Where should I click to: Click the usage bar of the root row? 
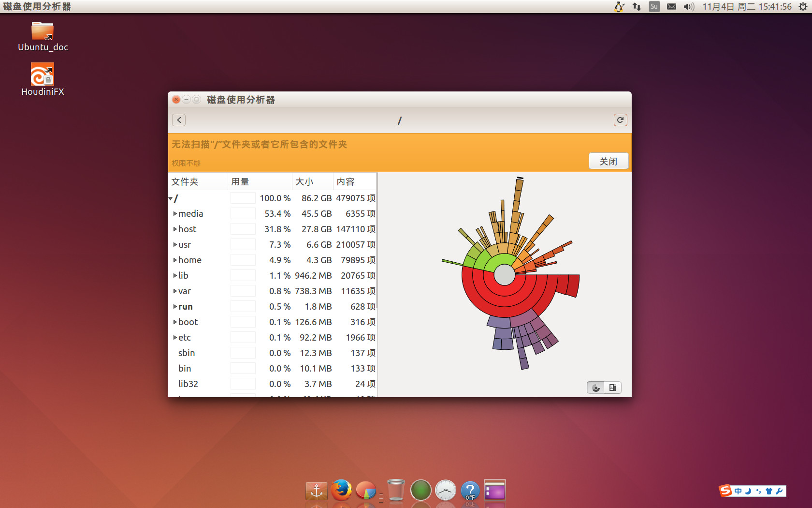pyautogui.click(x=243, y=198)
